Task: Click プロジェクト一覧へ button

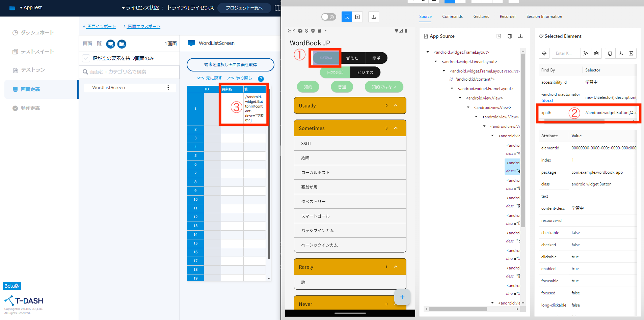Action: 244,8
